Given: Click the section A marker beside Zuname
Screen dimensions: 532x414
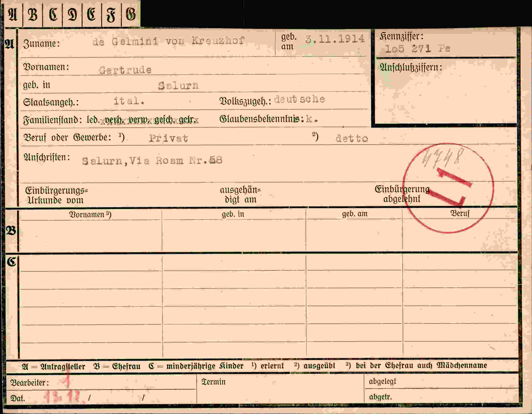Looking at the screenshot, I should 10,44.
